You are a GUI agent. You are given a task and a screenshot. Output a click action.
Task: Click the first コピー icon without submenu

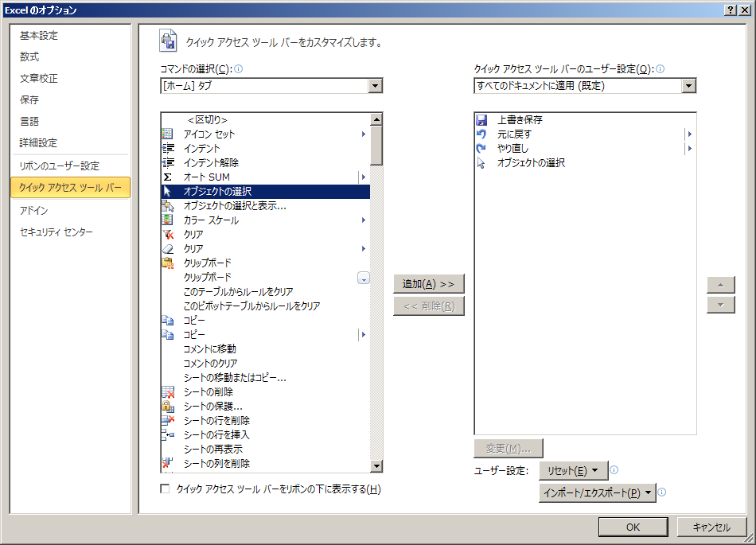(167, 321)
